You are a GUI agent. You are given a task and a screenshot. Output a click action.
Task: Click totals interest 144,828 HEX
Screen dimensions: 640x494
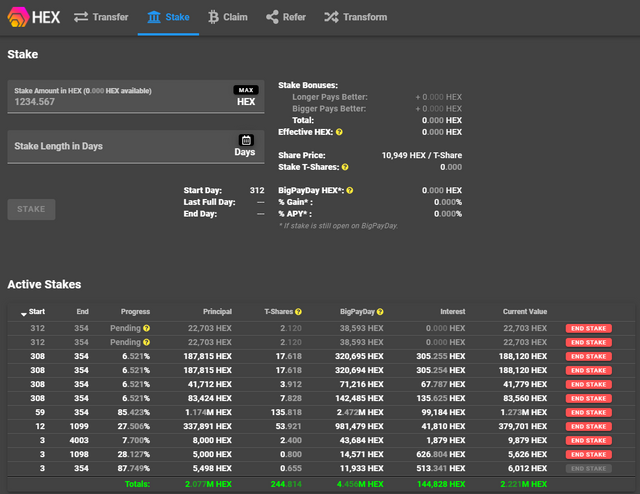(441, 484)
